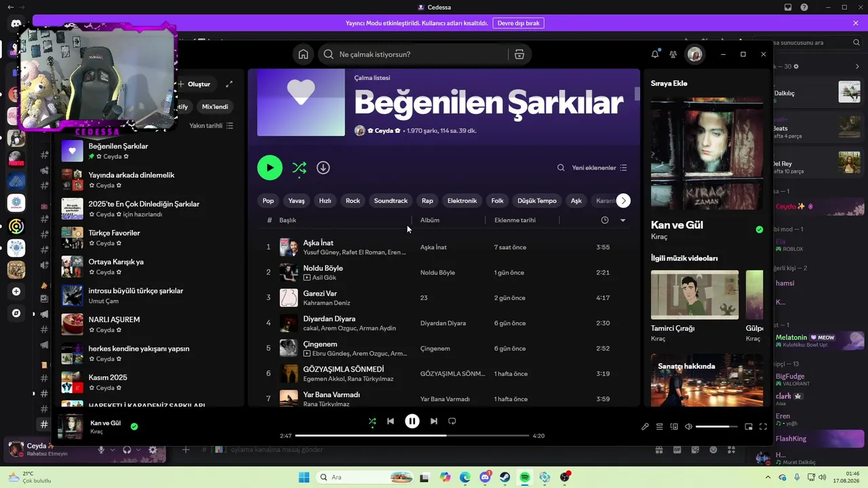Viewport: 868px width, 488px height.
Task: Search within the playlist using magnifier icon
Action: (x=561, y=167)
